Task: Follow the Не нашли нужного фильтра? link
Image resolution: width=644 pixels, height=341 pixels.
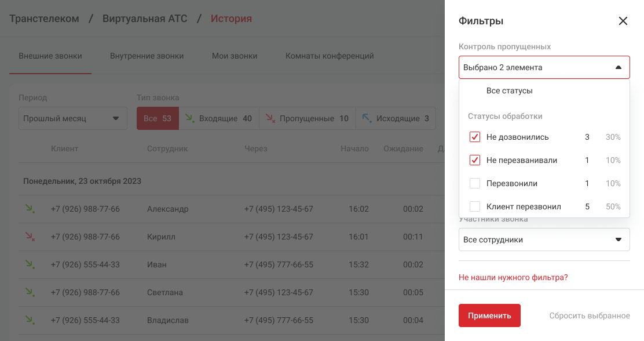Action: (x=513, y=277)
